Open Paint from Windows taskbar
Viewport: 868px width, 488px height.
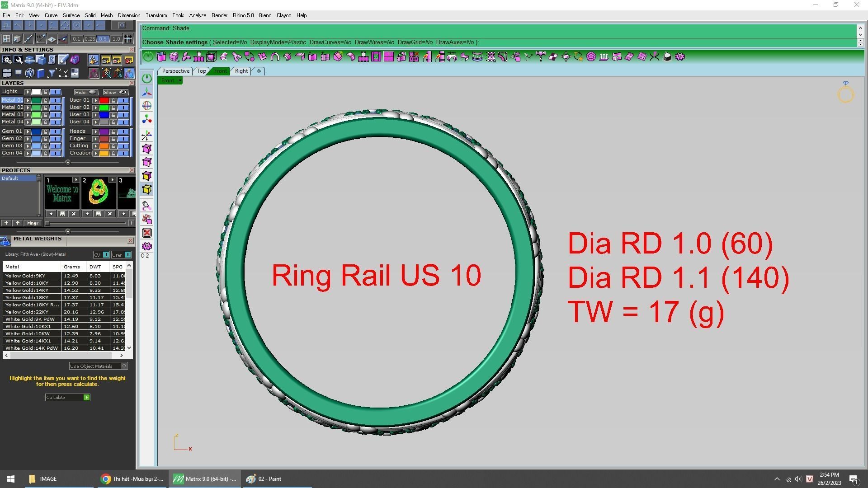pos(277,479)
